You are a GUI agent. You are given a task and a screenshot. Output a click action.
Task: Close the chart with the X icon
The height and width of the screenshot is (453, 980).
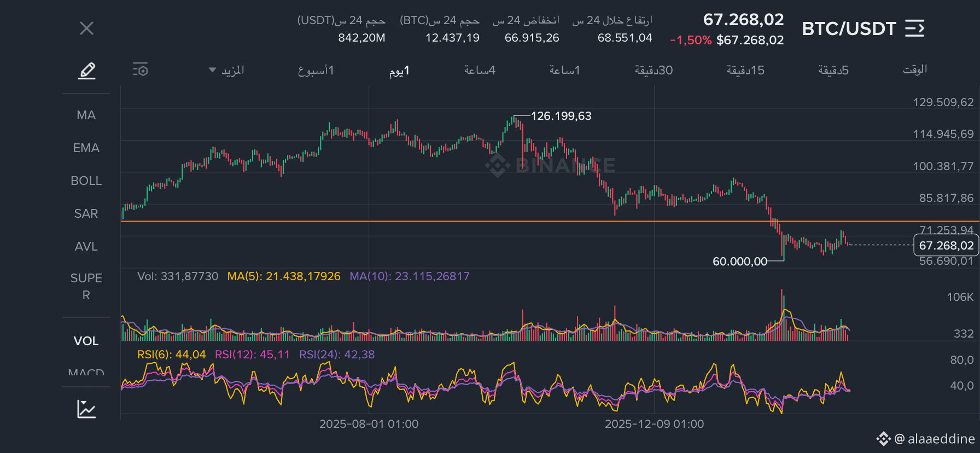coord(86,28)
